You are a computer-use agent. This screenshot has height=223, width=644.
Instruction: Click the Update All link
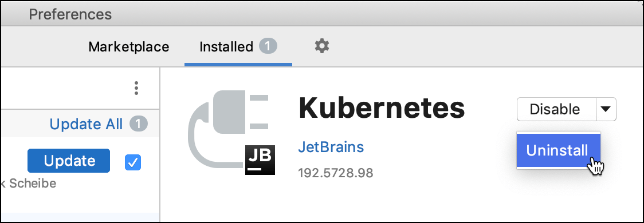point(87,124)
